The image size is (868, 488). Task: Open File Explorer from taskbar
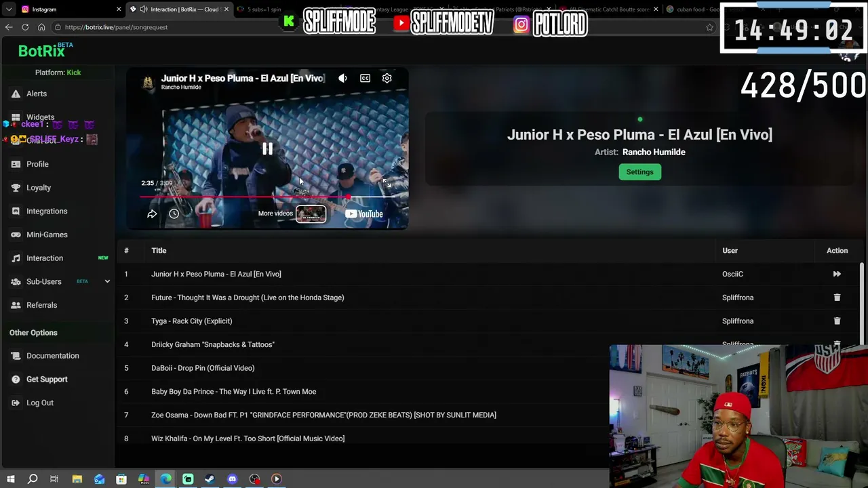[77, 479]
